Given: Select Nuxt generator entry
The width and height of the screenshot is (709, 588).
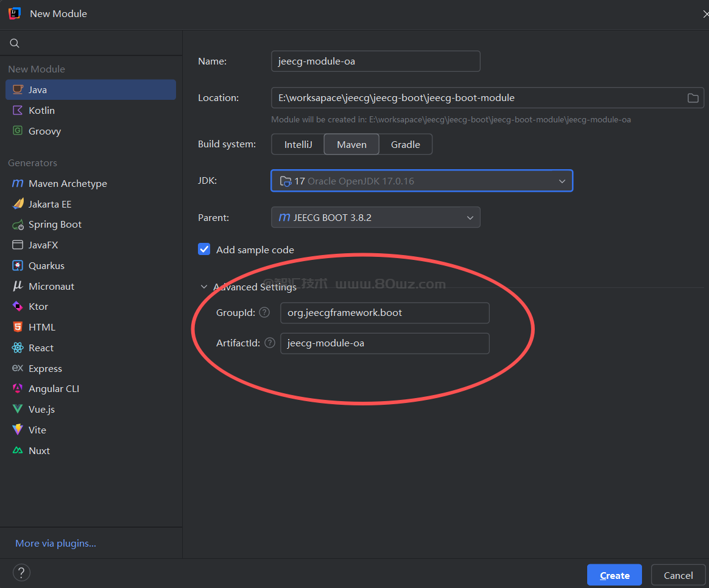Looking at the screenshot, I should [x=90, y=450].
